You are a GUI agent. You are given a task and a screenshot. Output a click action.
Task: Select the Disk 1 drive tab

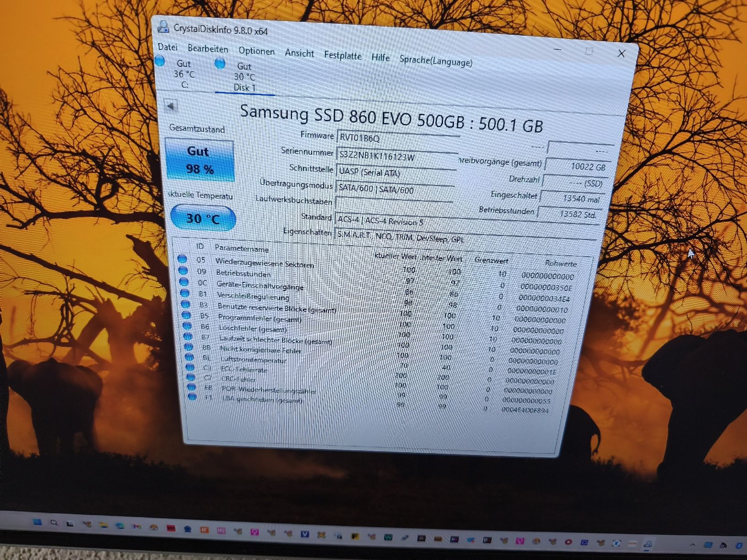(245, 77)
